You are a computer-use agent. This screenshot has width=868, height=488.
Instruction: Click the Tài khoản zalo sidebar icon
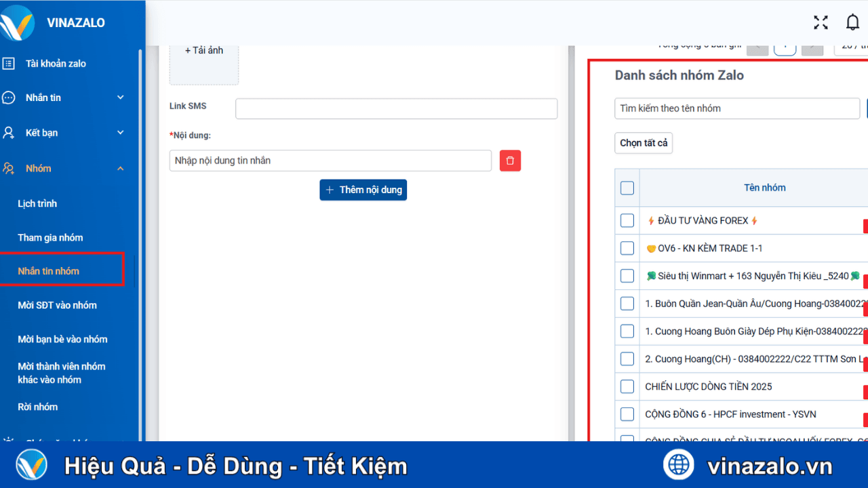pos(8,64)
